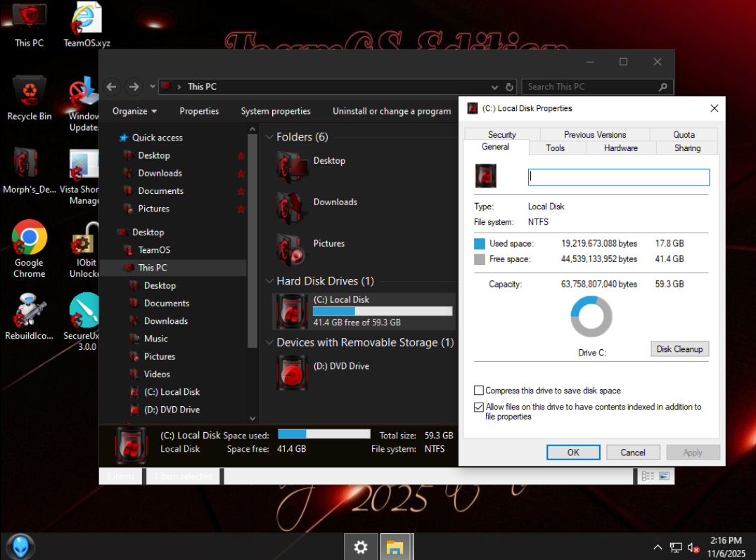
Task: Open the (D:) DVD Drive icon
Action: pyautogui.click(x=290, y=371)
